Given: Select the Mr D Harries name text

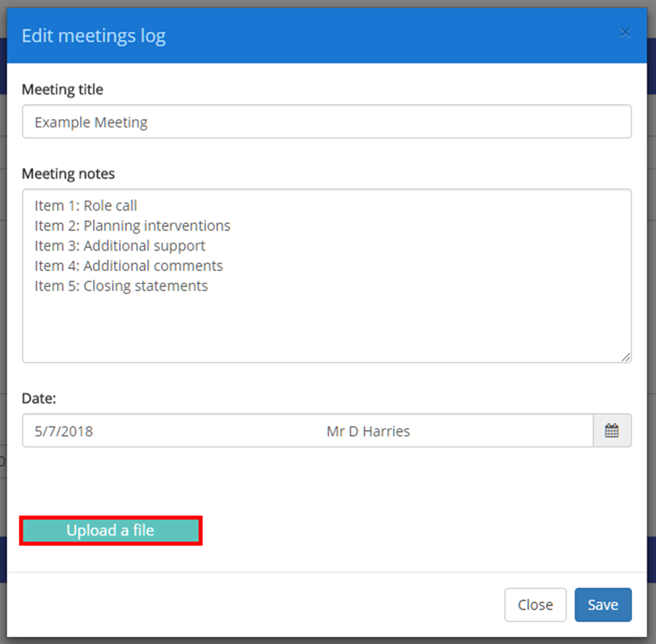Looking at the screenshot, I should point(368,430).
